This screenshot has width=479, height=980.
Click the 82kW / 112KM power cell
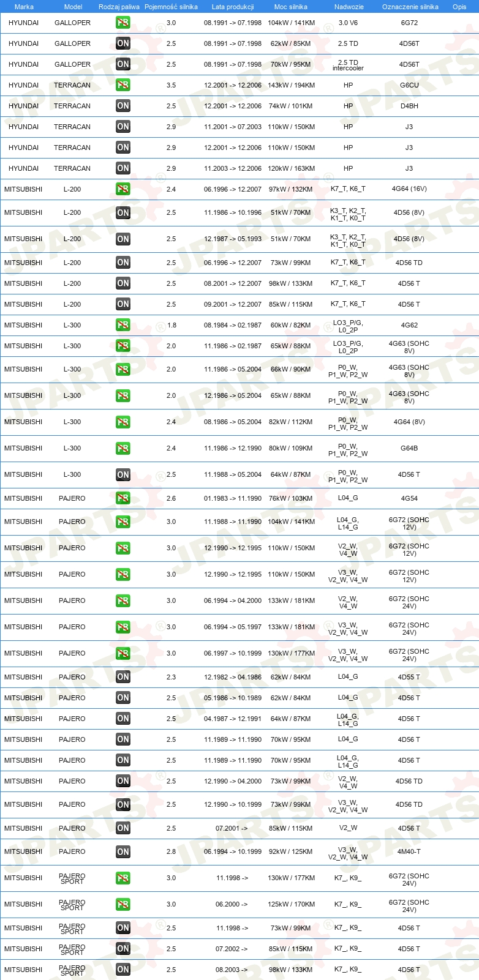pos(291,422)
